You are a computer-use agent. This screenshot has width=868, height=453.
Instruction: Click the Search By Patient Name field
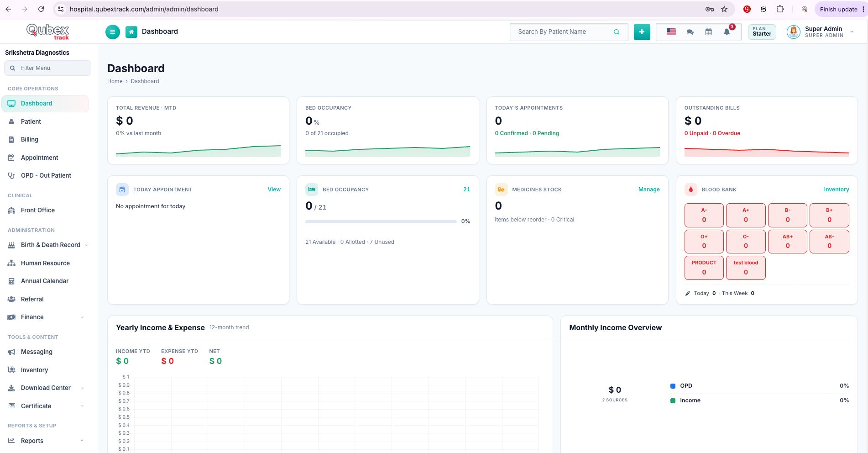569,32
